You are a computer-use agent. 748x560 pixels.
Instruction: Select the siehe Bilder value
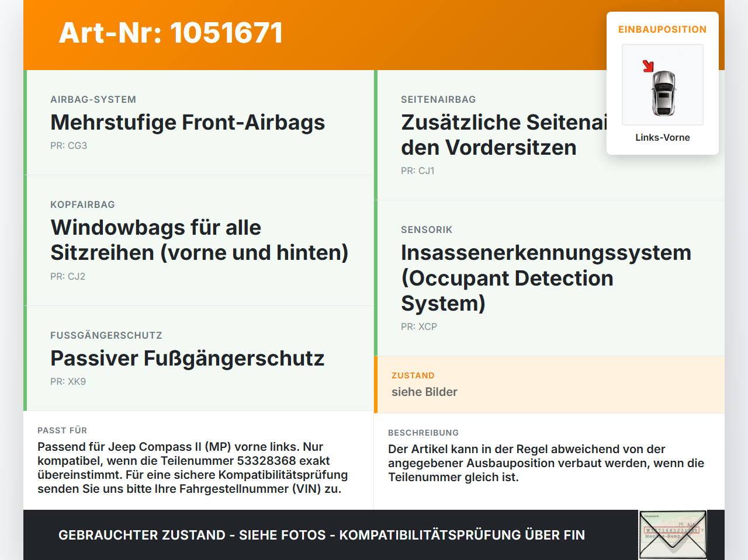click(424, 392)
